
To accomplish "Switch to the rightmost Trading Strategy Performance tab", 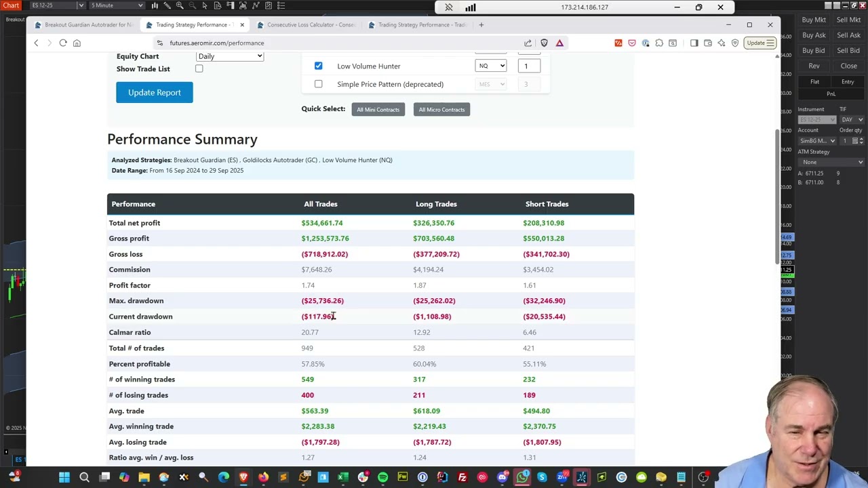I will click(417, 24).
